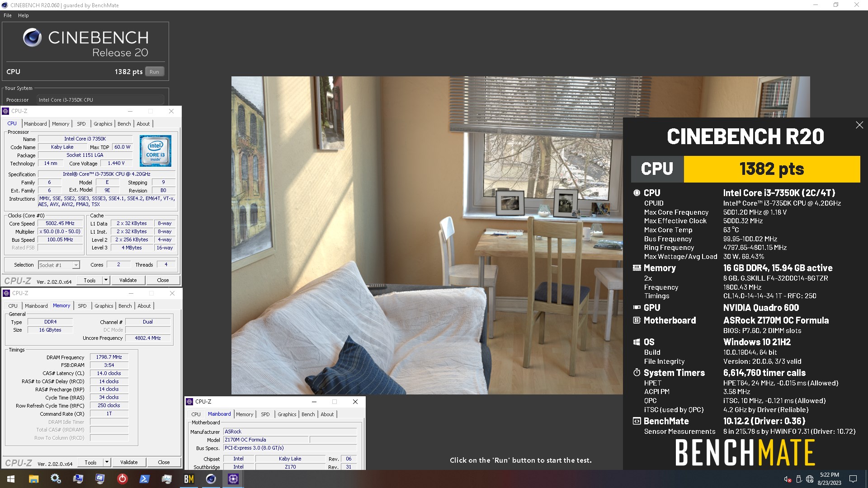Open SPD tab in top CPU-Z window
The height and width of the screenshot is (488, 868).
(x=81, y=124)
